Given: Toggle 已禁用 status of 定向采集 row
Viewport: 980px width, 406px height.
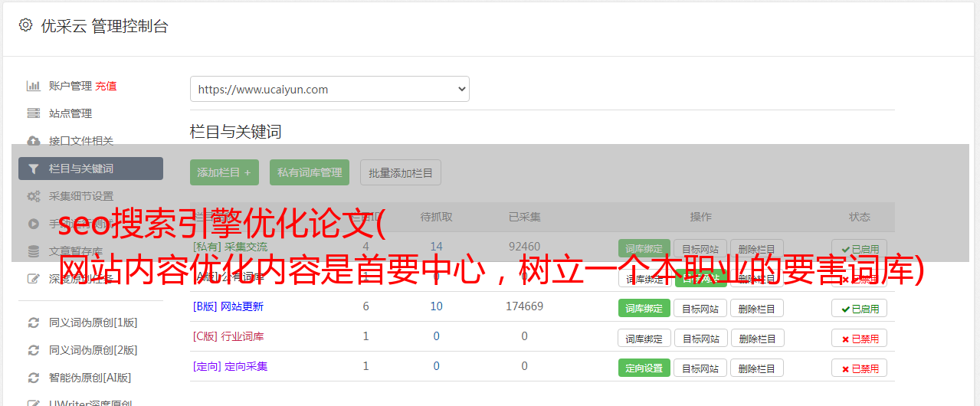Looking at the screenshot, I should (860, 368).
